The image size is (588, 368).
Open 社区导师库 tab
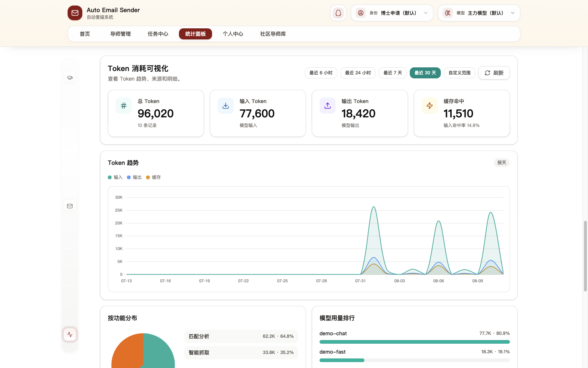point(273,34)
